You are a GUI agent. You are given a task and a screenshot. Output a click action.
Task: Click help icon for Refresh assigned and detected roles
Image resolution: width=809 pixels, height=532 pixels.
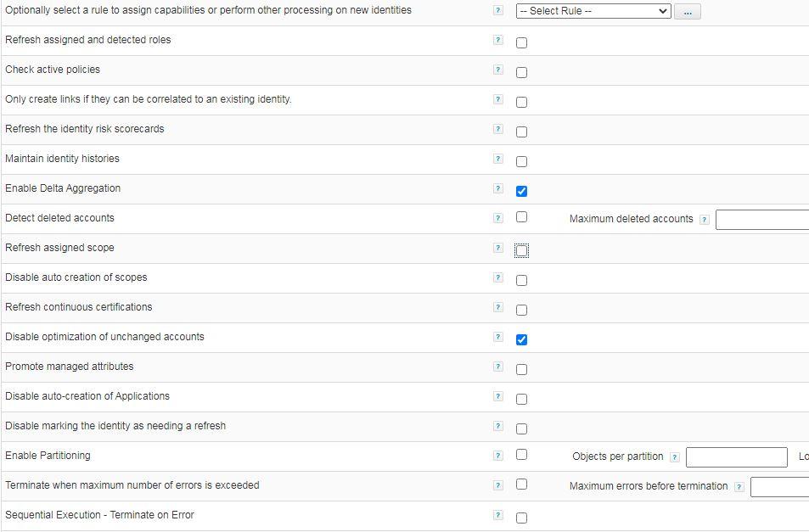498,40
